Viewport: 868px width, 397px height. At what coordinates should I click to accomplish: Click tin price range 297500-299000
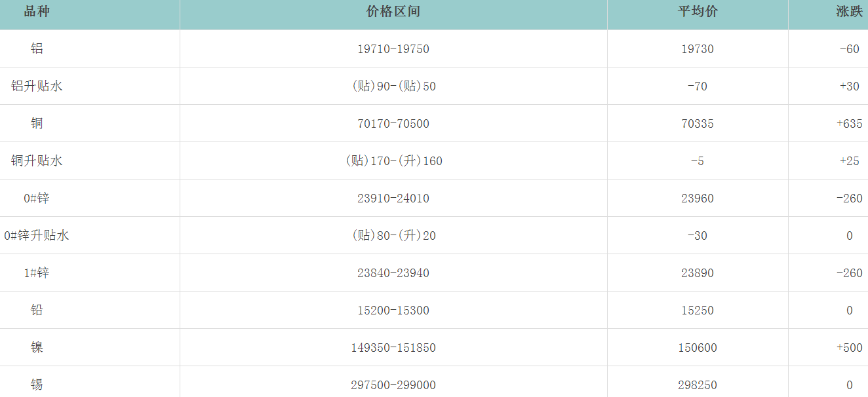pos(393,385)
